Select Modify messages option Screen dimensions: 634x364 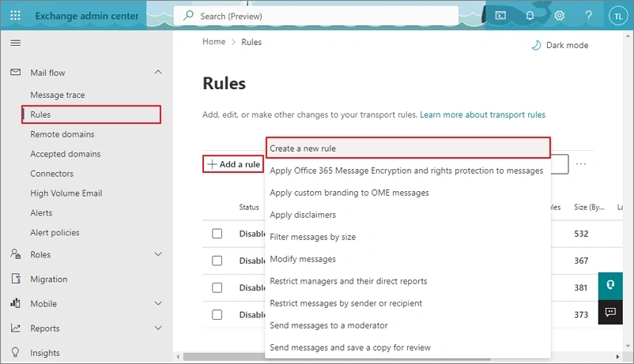click(x=408, y=259)
